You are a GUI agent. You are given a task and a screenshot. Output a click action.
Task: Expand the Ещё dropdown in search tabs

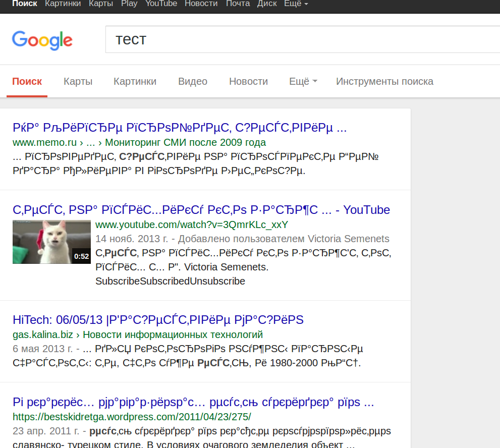[303, 81]
